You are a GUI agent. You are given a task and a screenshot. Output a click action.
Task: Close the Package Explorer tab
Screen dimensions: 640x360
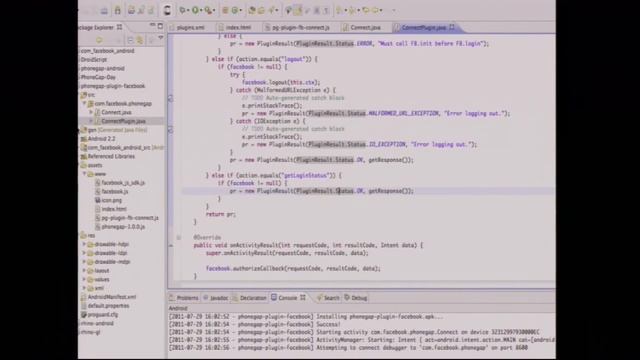pos(120,27)
